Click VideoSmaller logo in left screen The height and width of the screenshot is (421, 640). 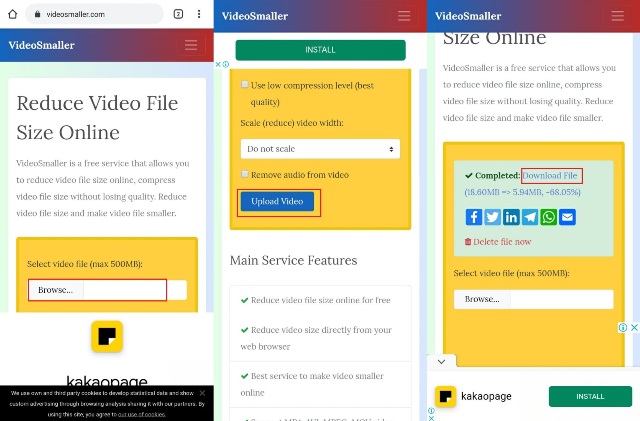(42, 45)
